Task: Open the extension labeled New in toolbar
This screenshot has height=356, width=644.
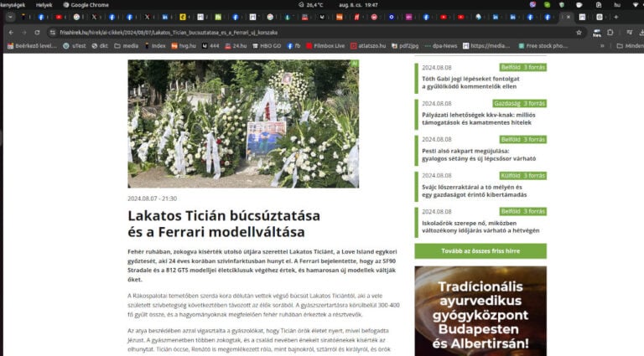Action: (597, 33)
